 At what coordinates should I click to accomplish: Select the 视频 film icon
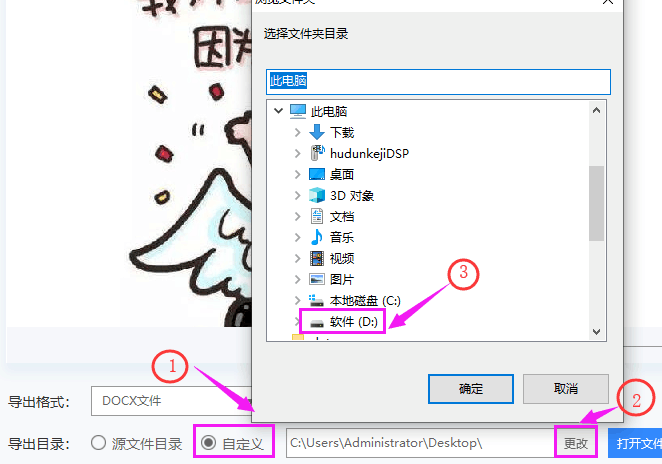coord(317,258)
